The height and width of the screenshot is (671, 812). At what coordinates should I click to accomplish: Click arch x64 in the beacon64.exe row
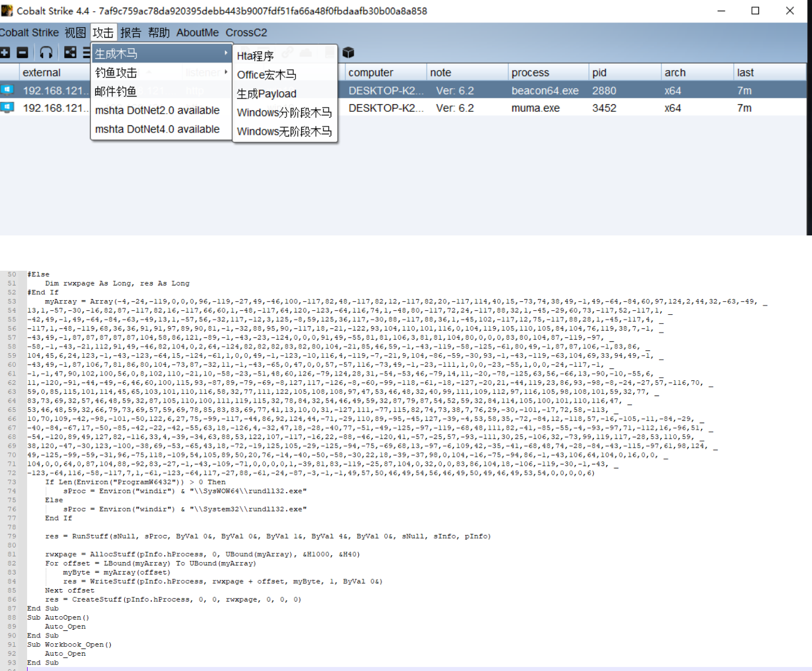(673, 91)
